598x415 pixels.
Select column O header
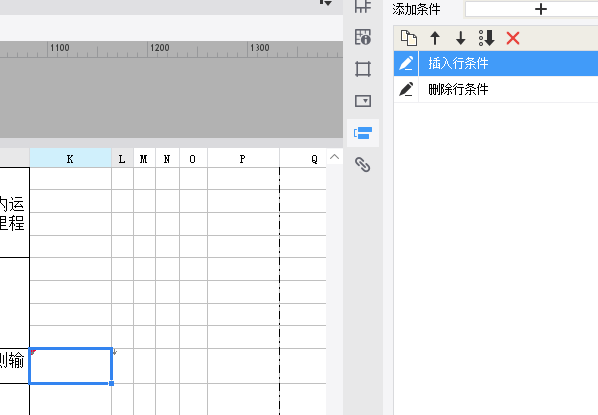click(193, 158)
